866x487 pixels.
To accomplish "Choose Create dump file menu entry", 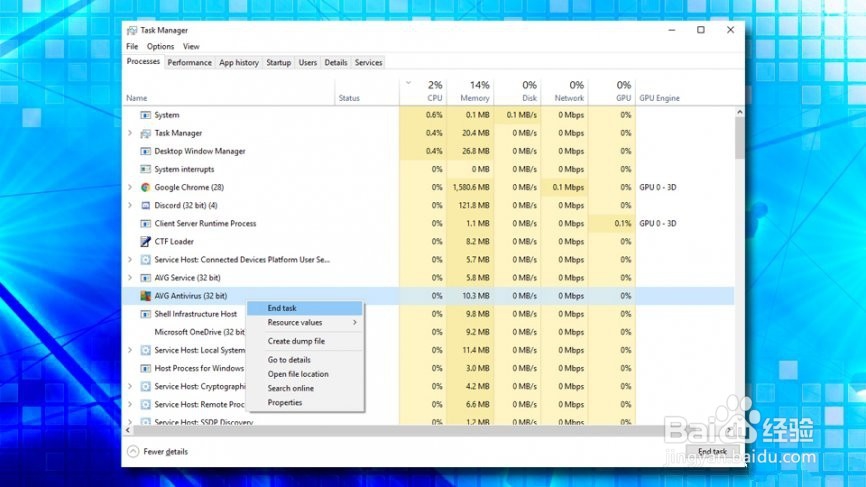I will point(305,341).
